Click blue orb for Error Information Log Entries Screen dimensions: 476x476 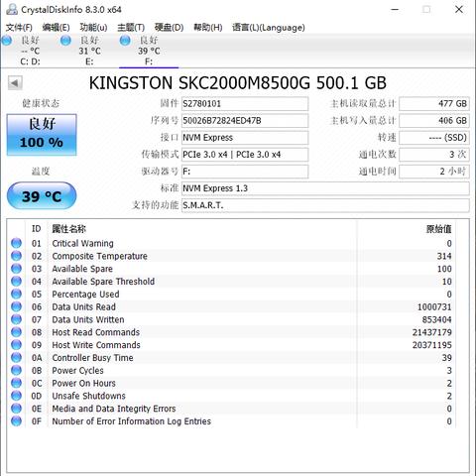pos(16,421)
